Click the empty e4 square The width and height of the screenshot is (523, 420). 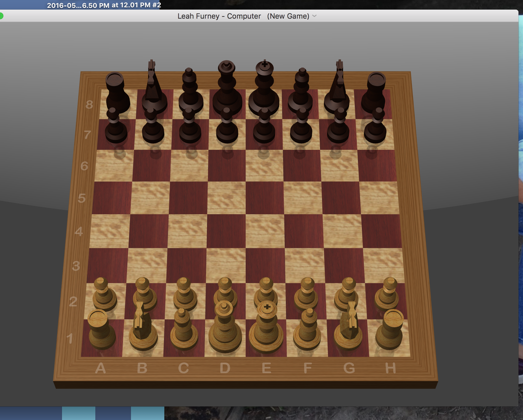tap(265, 231)
